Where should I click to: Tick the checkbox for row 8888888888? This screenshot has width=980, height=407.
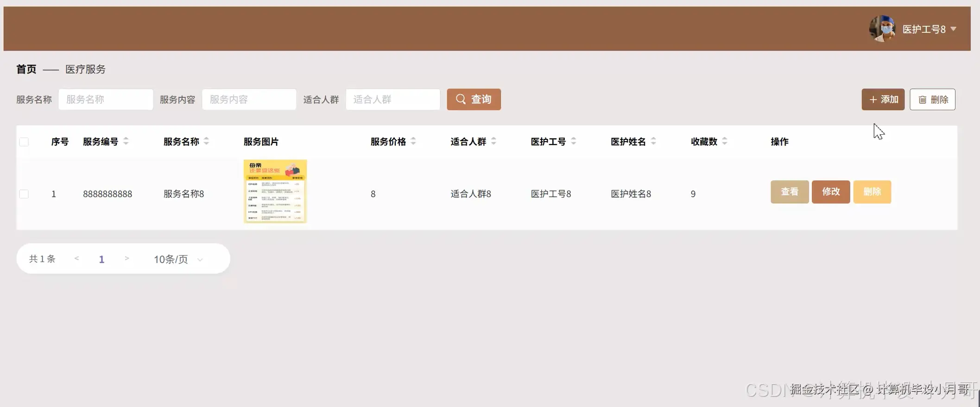24,194
